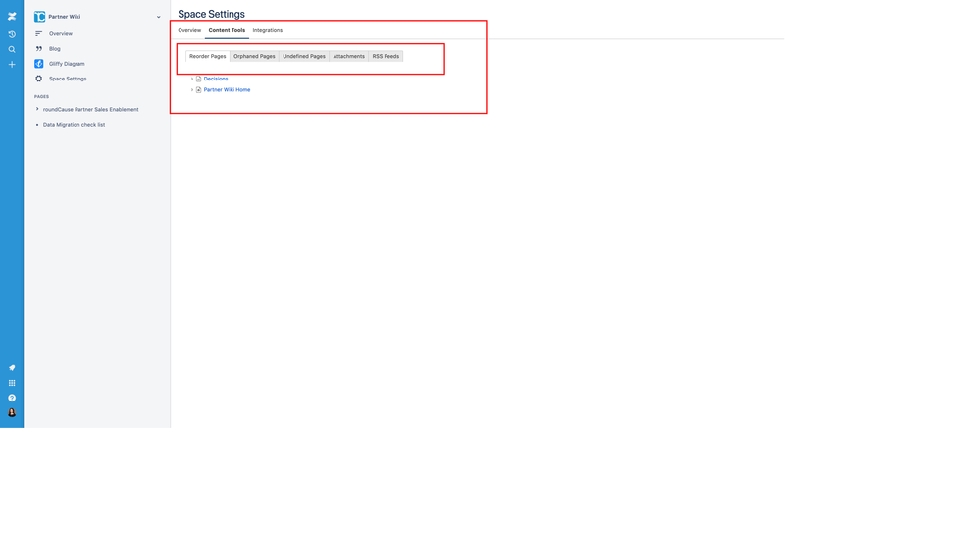
Task: Open the user profile avatar
Action: [x=12, y=413]
